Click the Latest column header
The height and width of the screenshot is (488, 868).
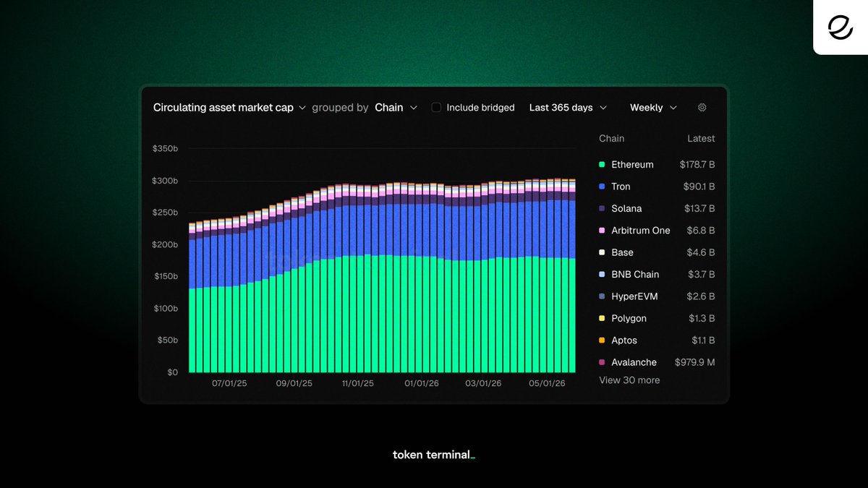701,139
